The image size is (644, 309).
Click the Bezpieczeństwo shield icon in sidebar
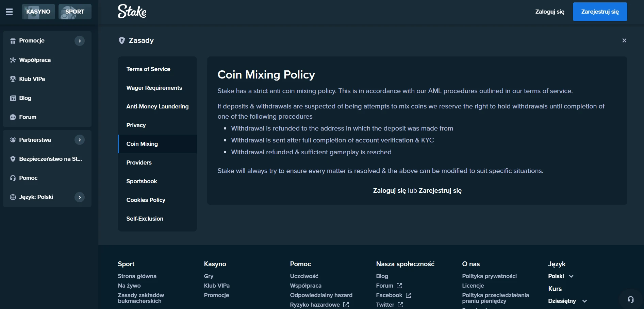click(x=13, y=159)
